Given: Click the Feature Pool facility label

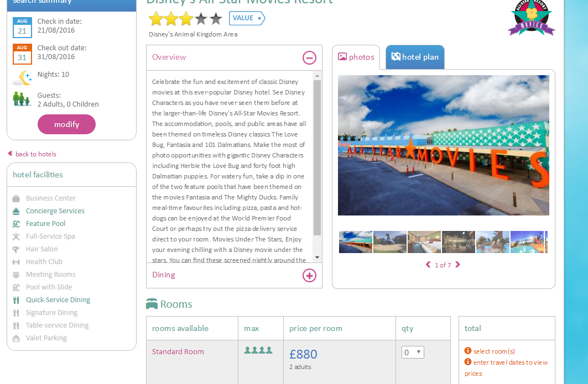Looking at the screenshot, I should (x=46, y=224).
